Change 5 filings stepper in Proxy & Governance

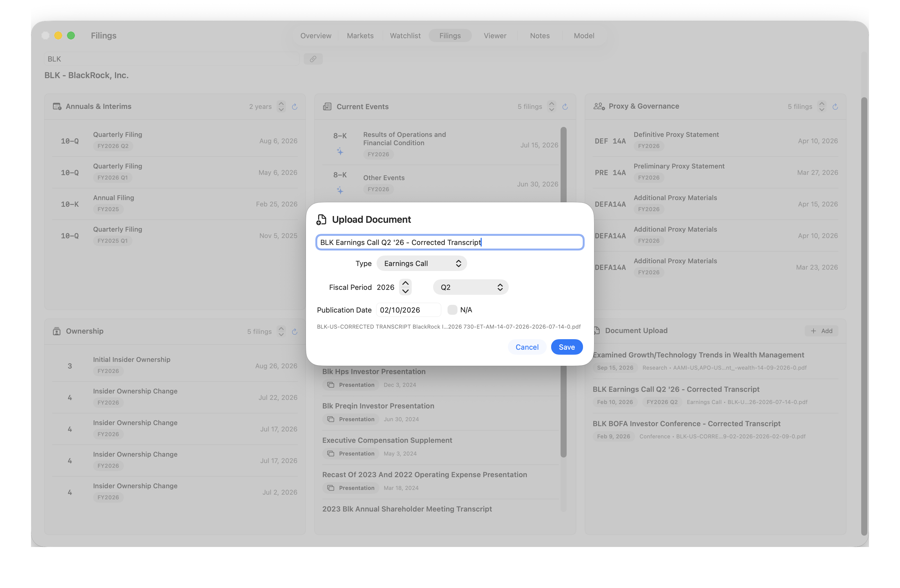[x=821, y=107]
